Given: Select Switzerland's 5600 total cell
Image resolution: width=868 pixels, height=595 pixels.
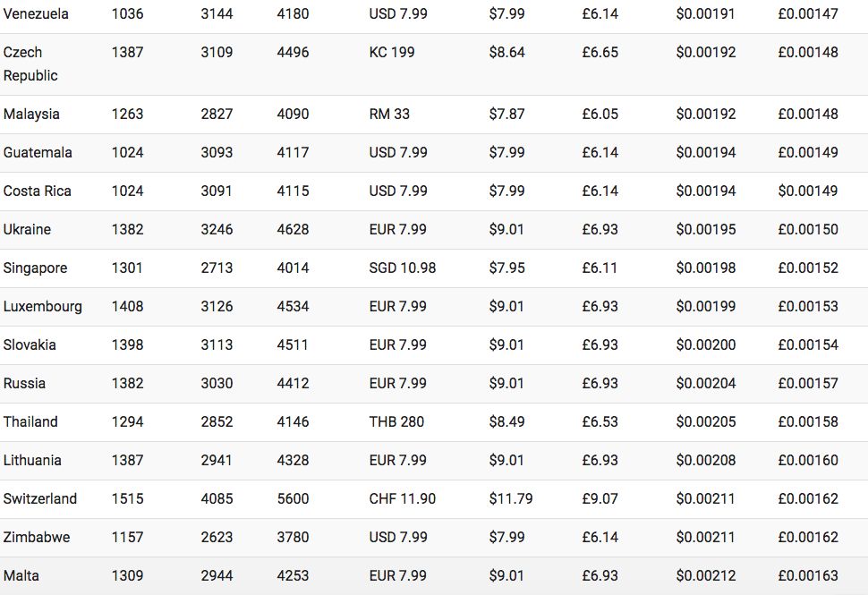Looking at the screenshot, I should point(293,498).
